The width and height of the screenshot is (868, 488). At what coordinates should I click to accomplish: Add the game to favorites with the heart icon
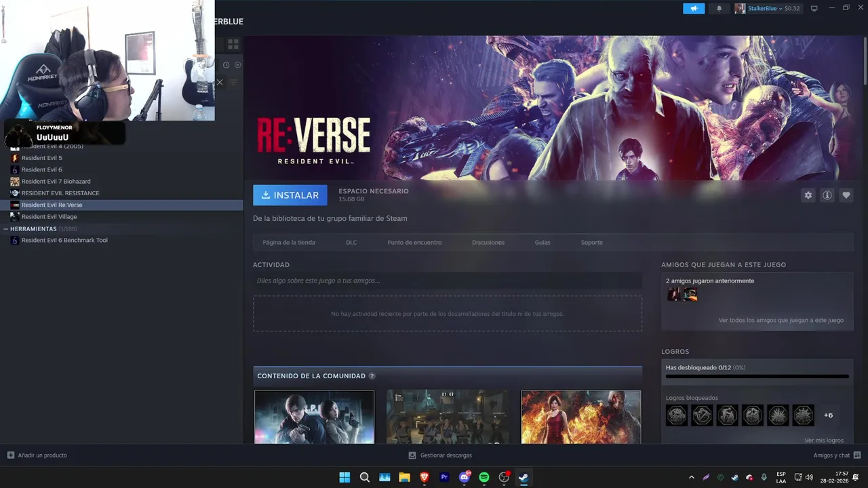(846, 195)
